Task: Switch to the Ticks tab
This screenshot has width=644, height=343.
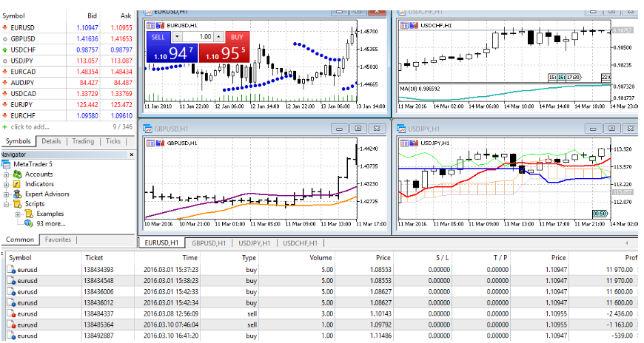Action: pos(113,141)
